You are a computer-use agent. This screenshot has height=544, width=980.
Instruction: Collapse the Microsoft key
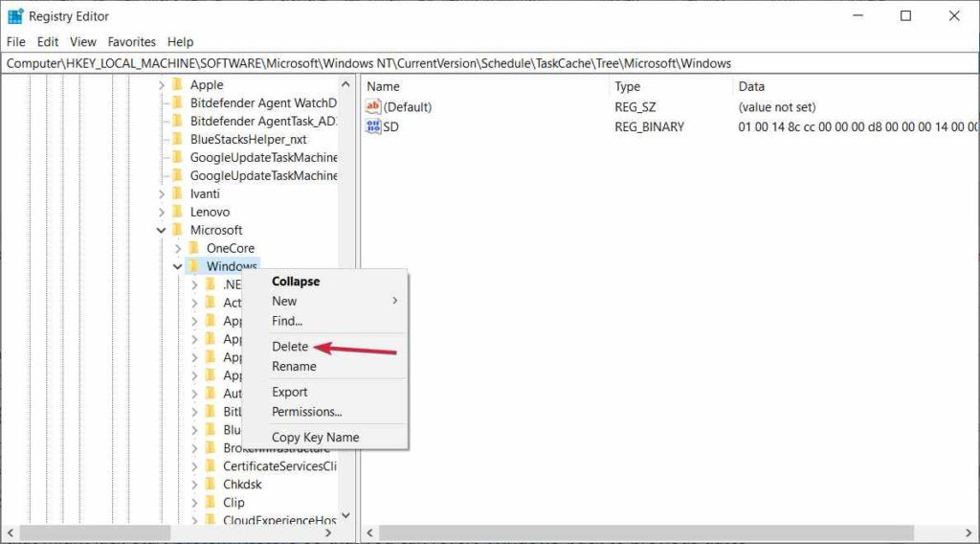coord(161,230)
